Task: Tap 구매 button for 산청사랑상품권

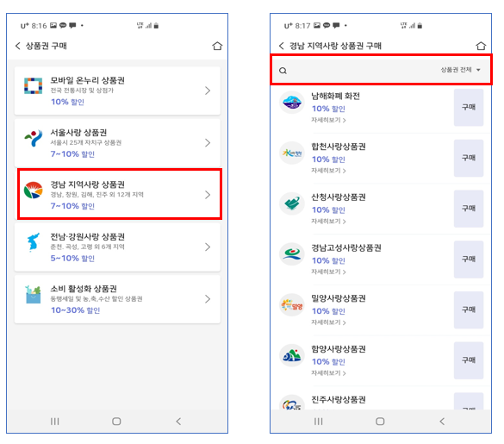Action: 469,208
